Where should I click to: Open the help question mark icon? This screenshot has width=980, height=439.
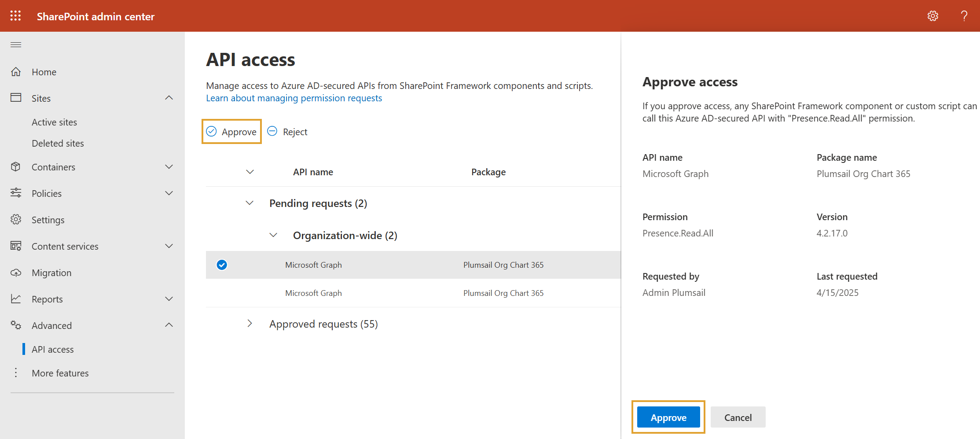click(x=964, y=16)
